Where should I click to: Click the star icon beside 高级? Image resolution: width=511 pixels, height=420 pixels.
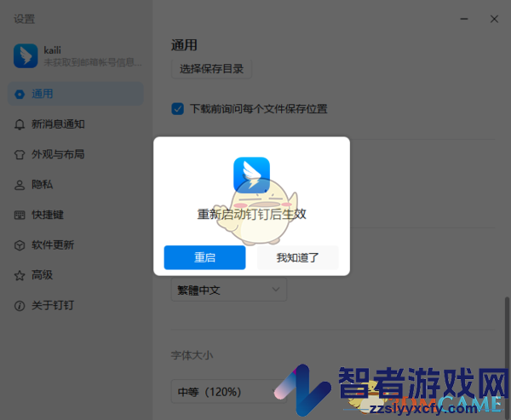20,275
